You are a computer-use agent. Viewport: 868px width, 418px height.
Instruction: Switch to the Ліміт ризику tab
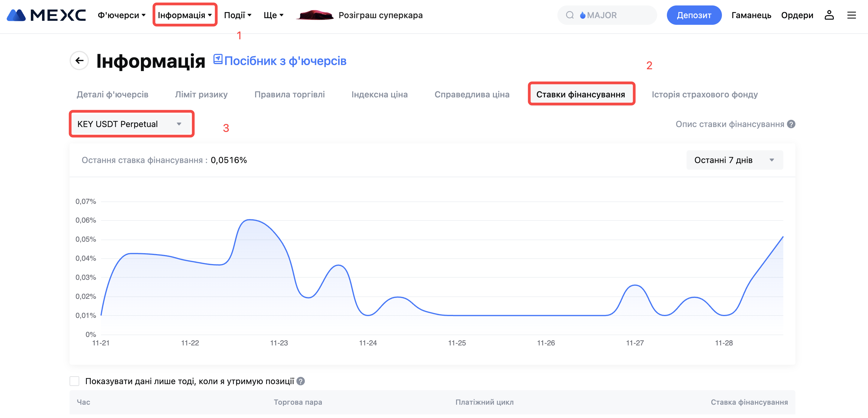point(201,94)
